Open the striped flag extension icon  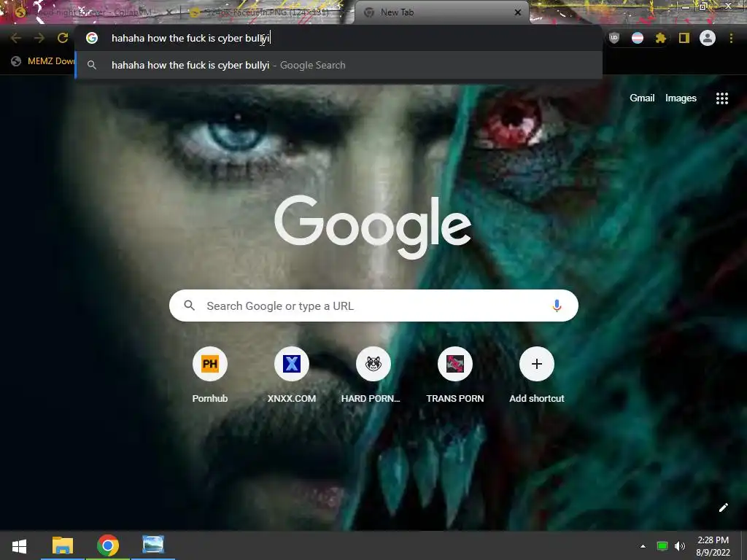pyautogui.click(x=638, y=38)
